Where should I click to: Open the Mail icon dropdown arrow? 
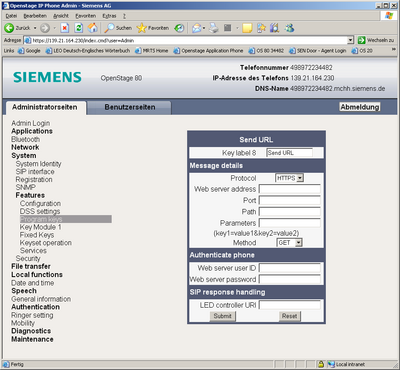coord(204,28)
